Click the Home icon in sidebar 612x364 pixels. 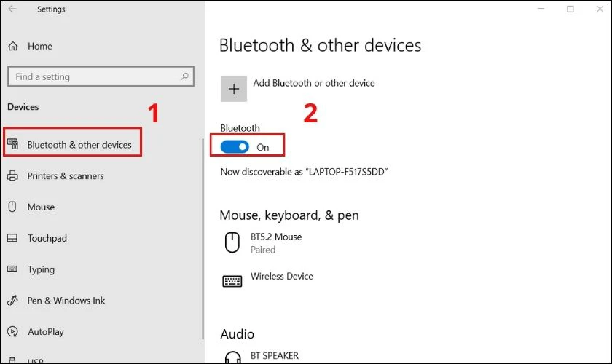(12, 46)
